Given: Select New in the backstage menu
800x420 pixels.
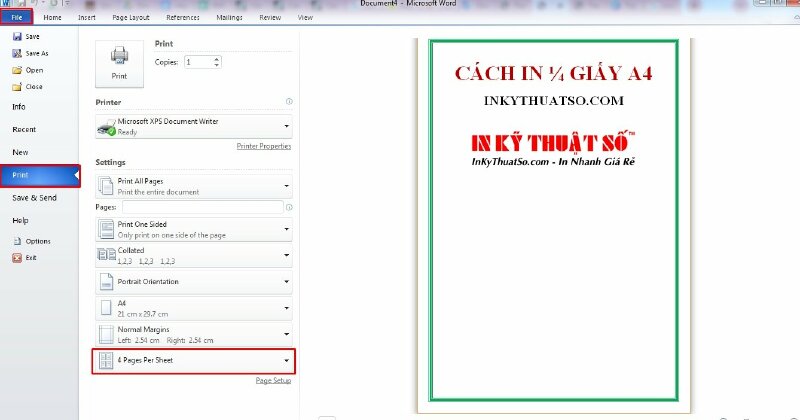Looking at the screenshot, I should coord(20,152).
